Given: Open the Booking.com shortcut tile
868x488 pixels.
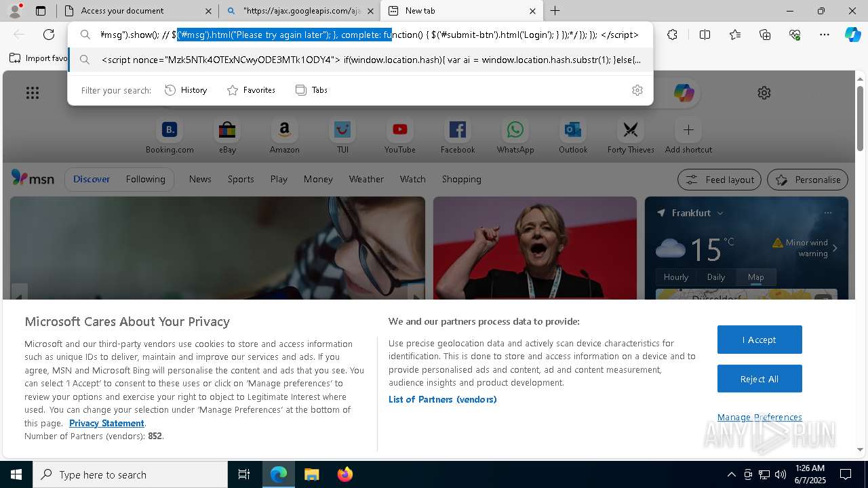Looking at the screenshot, I should point(170,136).
